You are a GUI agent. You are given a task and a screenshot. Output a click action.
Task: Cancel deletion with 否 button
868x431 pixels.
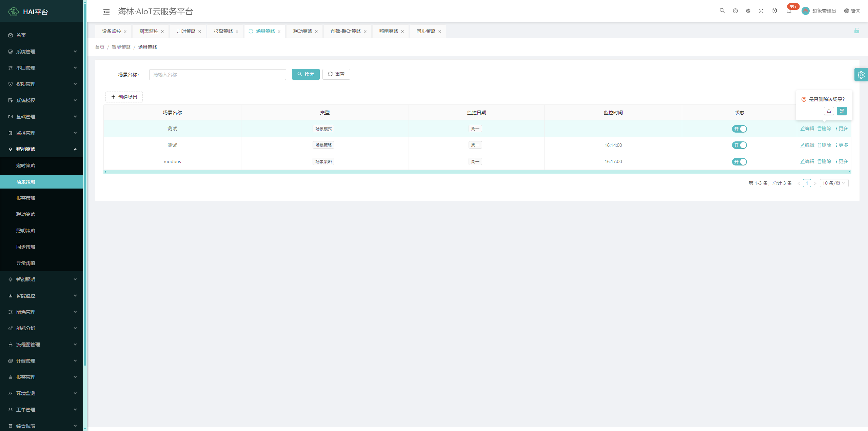(829, 111)
